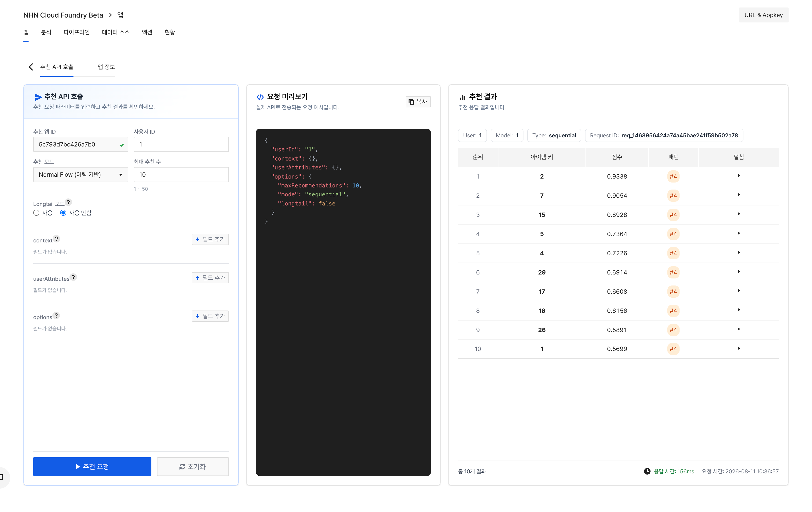Click the 앱 breadcrumb link

[x=120, y=15]
